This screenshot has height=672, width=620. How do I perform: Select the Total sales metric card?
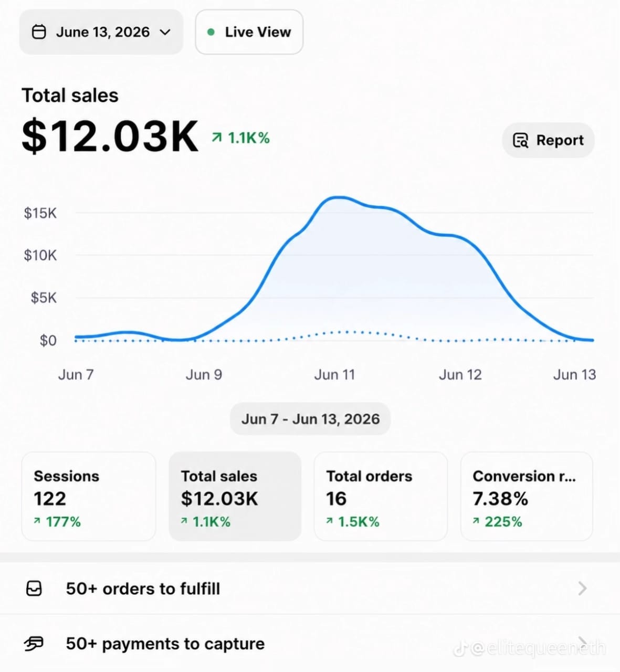click(235, 496)
